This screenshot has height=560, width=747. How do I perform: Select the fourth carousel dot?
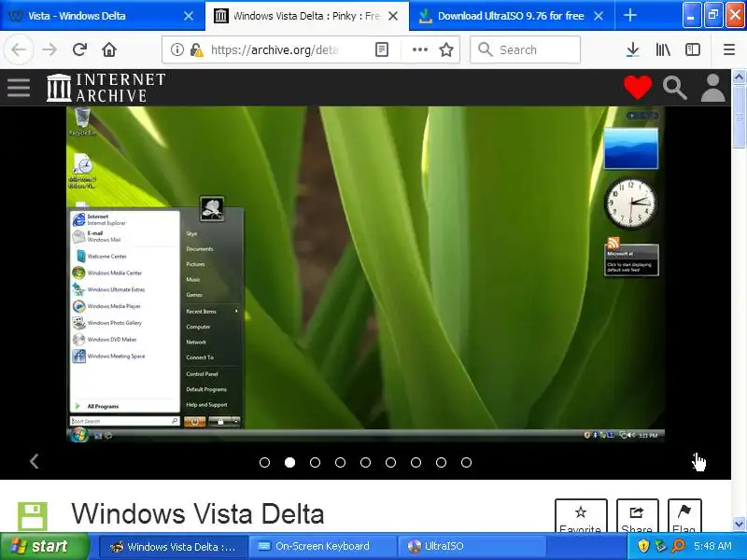click(x=340, y=462)
